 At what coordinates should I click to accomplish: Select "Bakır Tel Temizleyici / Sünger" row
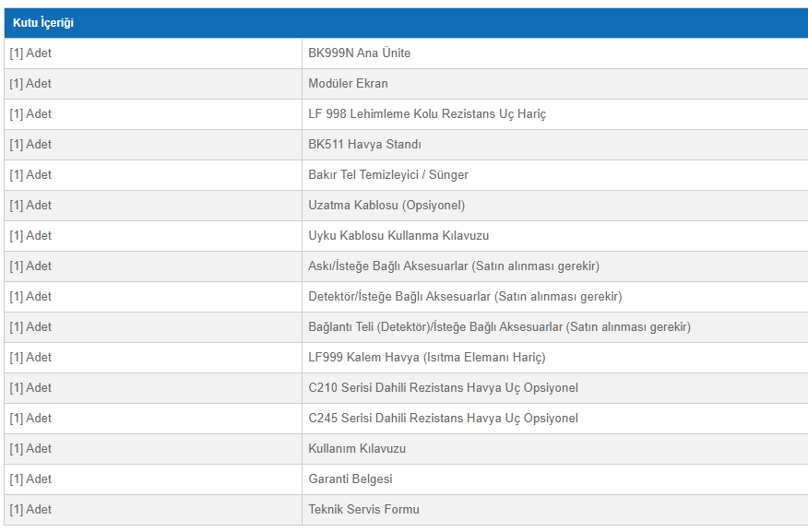pyautogui.click(x=388, y=175)
